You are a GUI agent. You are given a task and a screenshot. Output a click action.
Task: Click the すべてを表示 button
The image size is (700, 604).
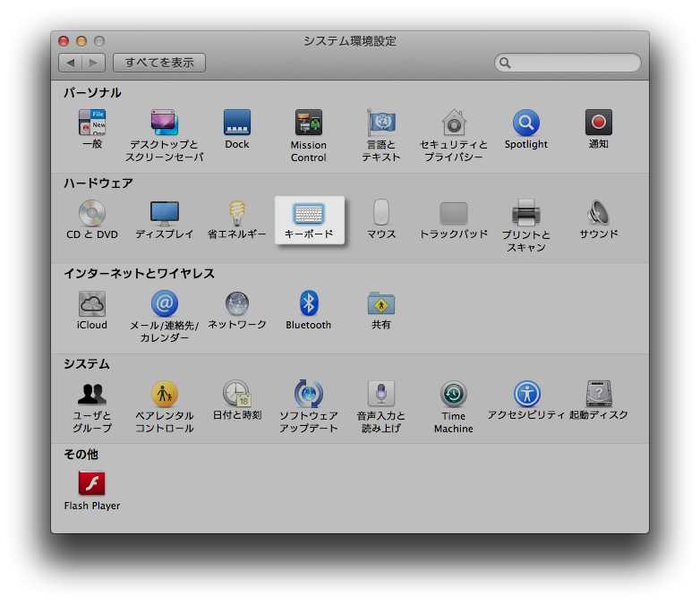tap(159, 63)
